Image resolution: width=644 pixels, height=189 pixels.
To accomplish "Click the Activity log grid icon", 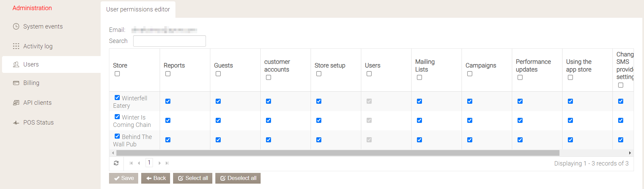I will click(x=16, y=46).
